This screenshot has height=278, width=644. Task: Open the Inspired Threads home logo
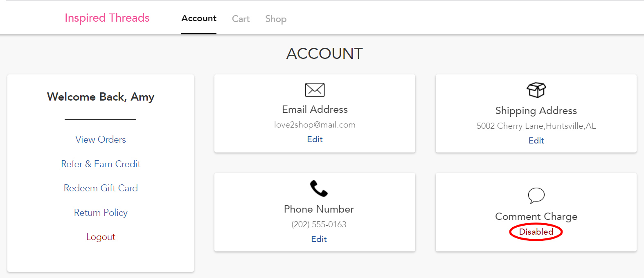pyautogui.click(x=107, y=18)
